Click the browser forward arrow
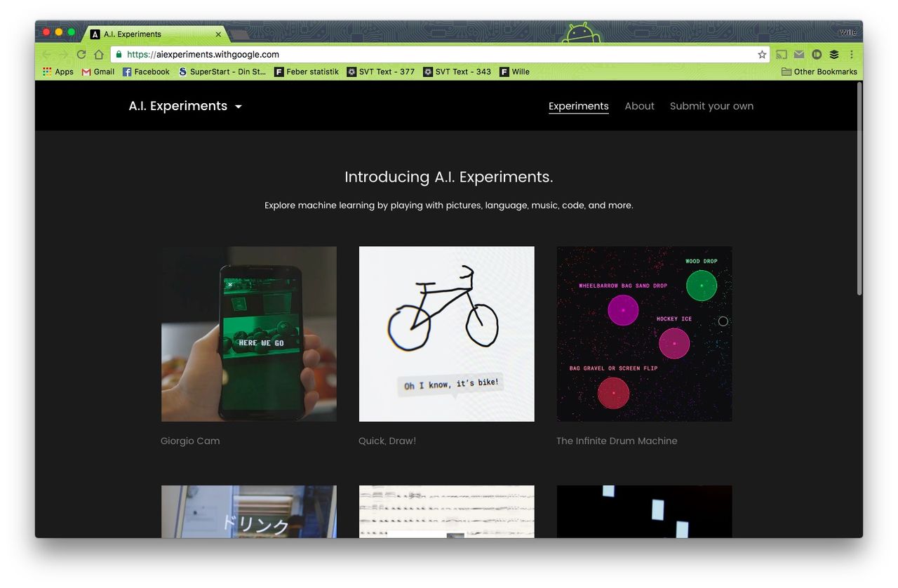 64,55
